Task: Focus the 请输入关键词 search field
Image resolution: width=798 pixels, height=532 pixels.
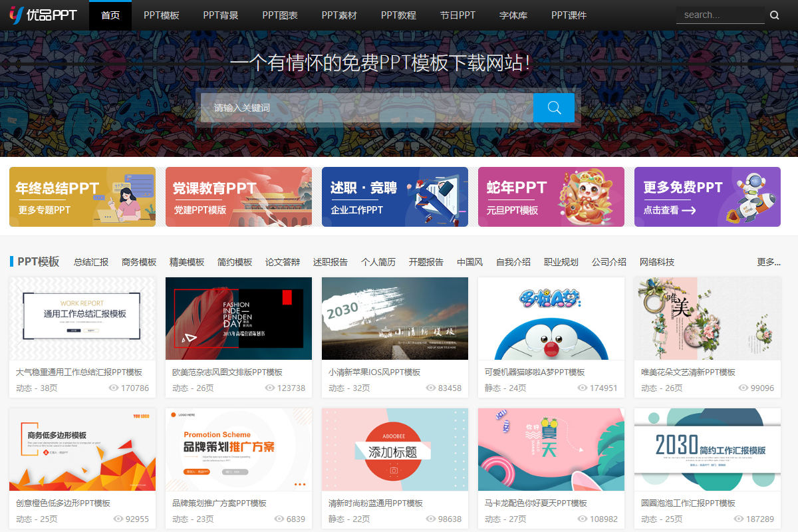Action: 366,108
